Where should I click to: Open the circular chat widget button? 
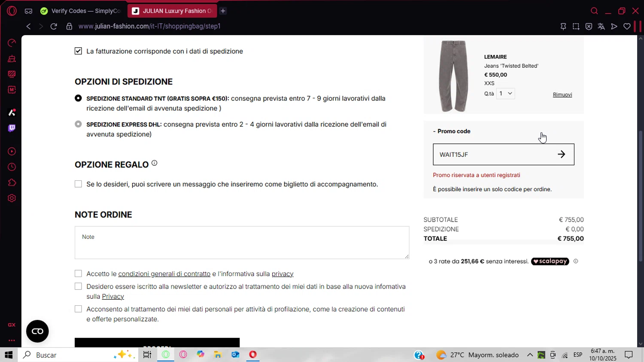(37, 331)
